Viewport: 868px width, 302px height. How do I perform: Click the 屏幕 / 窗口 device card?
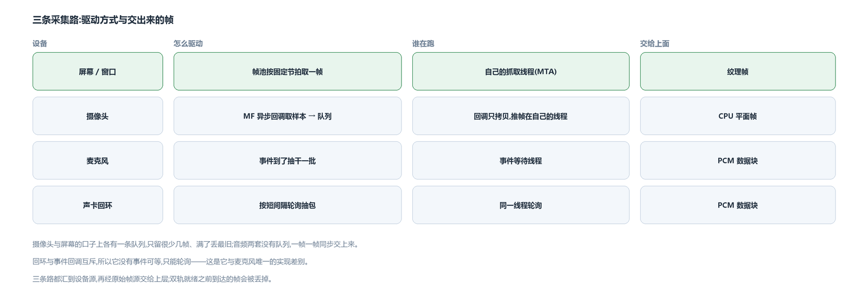(98, 71)
